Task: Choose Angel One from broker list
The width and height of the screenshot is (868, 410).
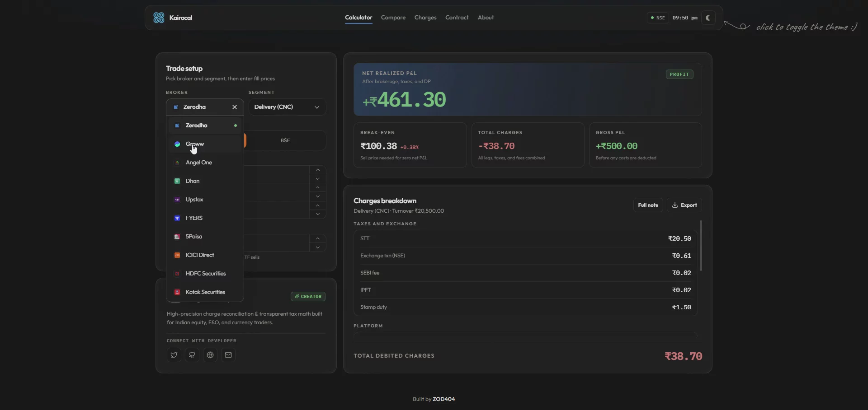Action: point(205,163)
